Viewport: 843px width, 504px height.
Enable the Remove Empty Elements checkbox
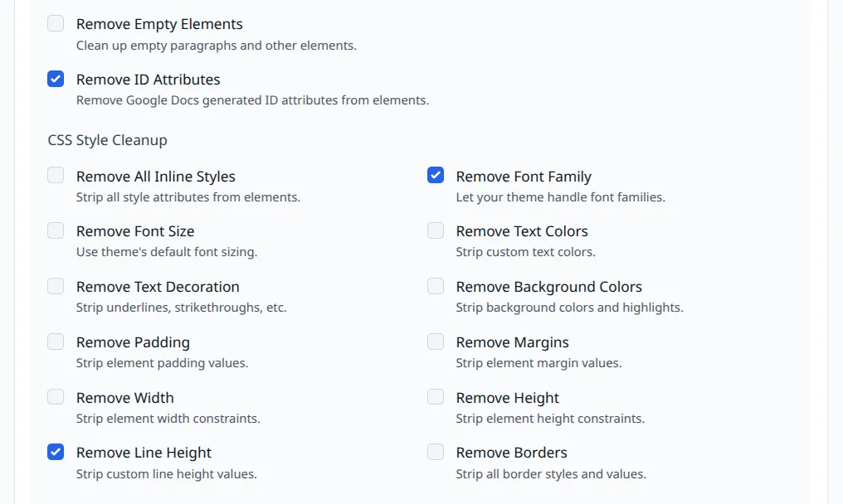point(55,23)
